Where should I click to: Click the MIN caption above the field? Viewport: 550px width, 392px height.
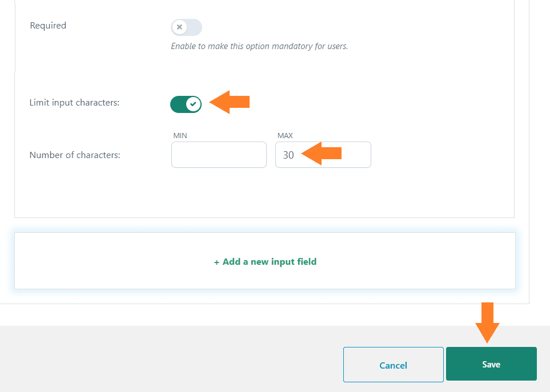click(180, 136)
